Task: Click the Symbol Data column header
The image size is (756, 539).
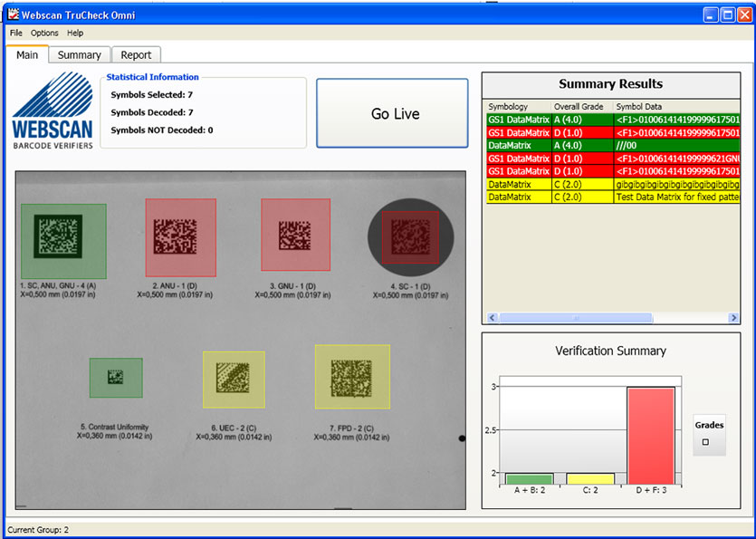Action: [x=676, y=107]
